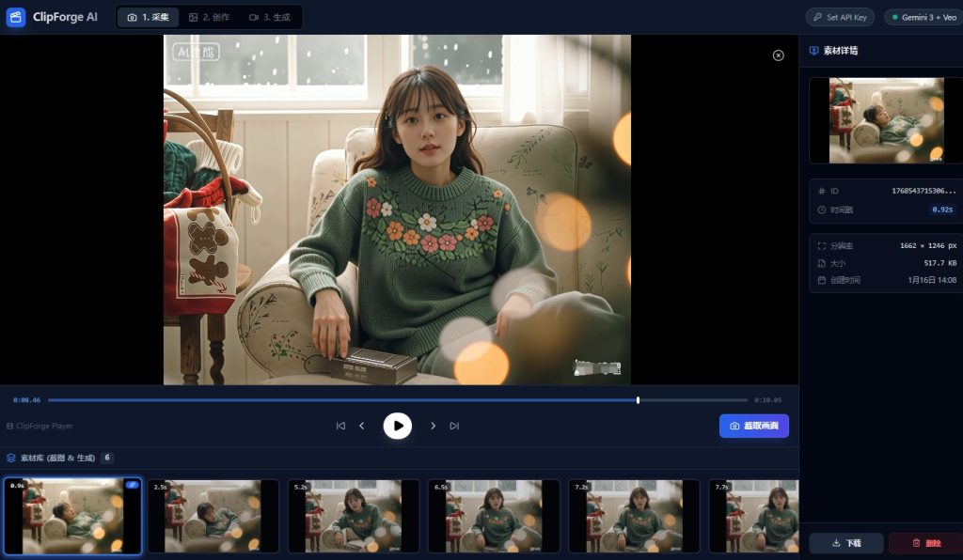The width and height of the screenshot is (963, 560).
Task: Select the 6.5s thumbnail in 素材库
Action: click(494, 516)
